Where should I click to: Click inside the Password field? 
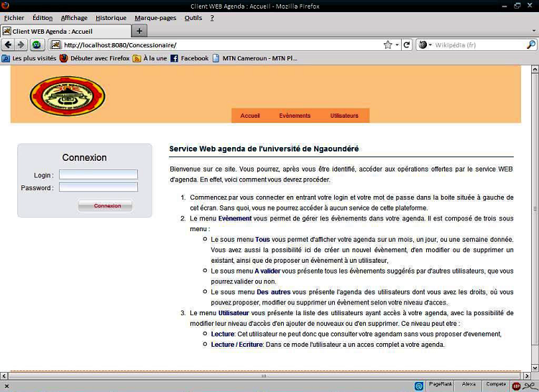pos(98,187)
